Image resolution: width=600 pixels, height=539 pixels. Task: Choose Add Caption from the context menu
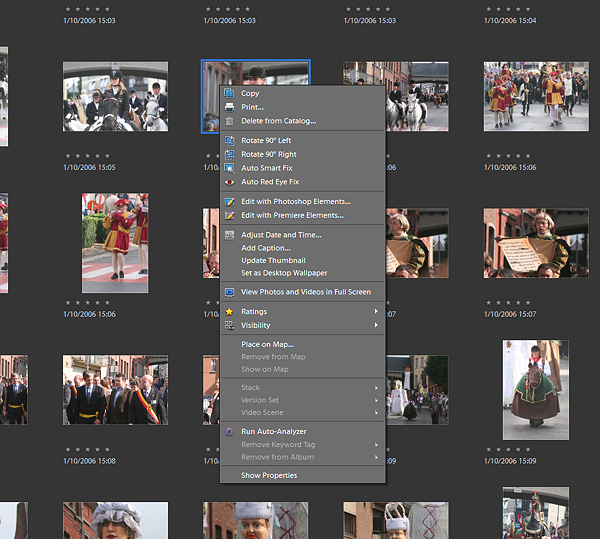click(x=266, y=248)
